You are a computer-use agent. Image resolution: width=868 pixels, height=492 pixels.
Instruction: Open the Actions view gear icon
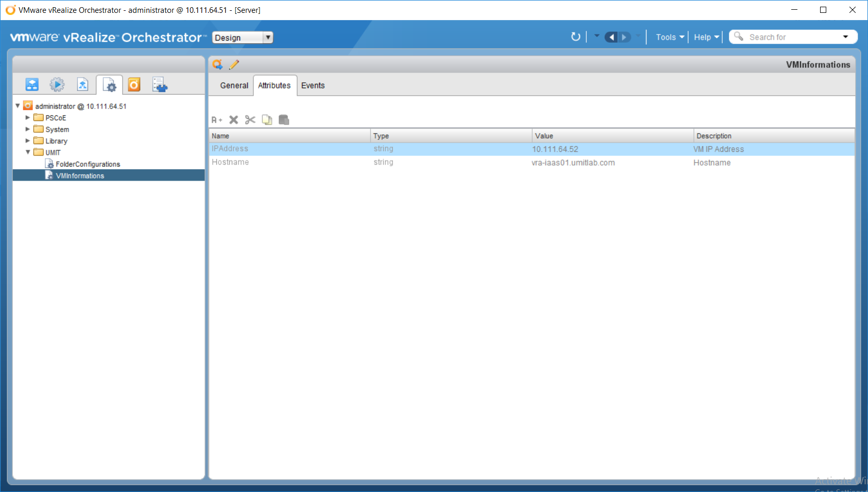click(x=57, y=84)
